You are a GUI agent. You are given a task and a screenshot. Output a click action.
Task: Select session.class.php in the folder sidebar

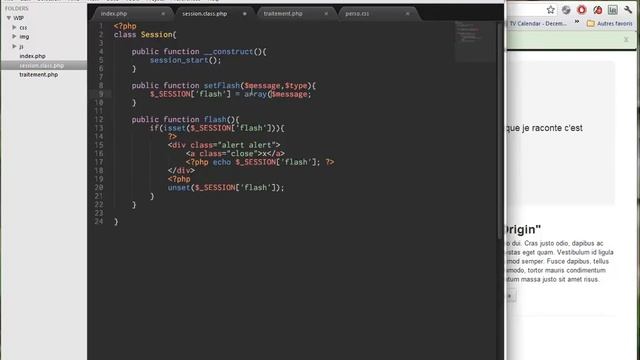[x=42, y=65]
